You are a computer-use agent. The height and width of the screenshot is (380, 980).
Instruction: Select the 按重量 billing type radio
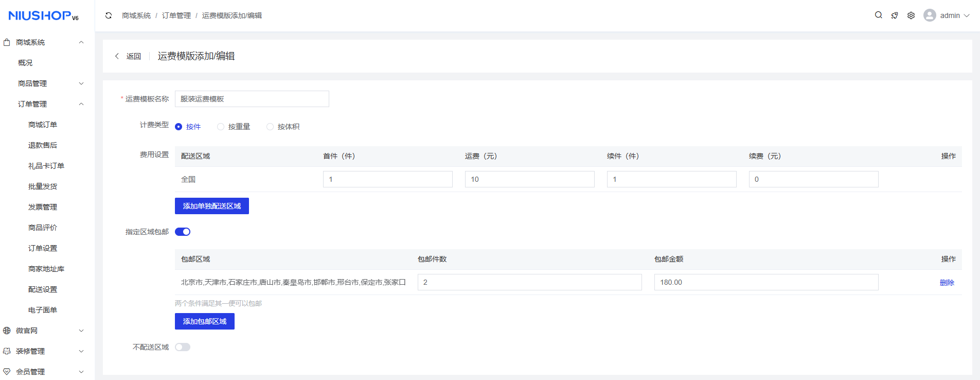click(x=221, y=127)
